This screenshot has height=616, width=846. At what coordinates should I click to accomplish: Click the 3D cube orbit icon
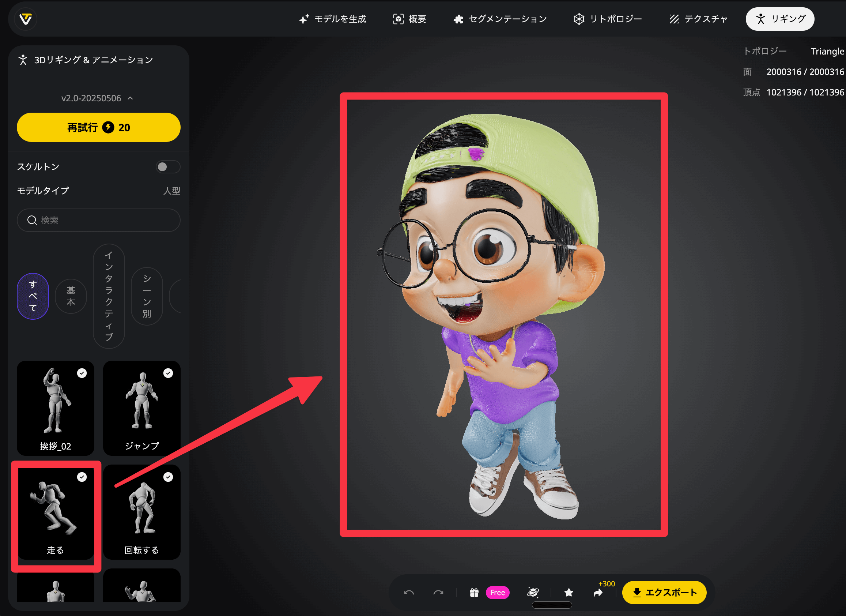pos(533,592)
